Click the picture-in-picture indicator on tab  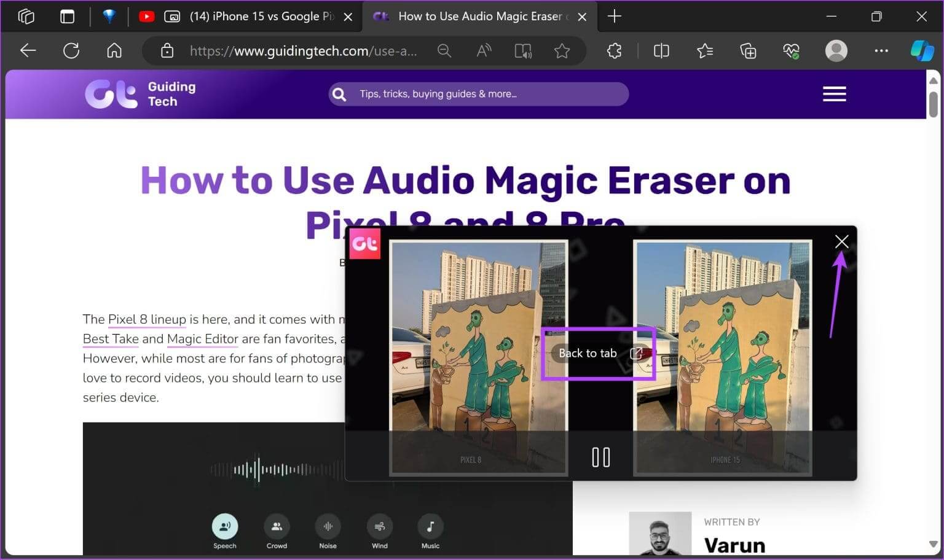pyautogui.click(x=173, y=17)
